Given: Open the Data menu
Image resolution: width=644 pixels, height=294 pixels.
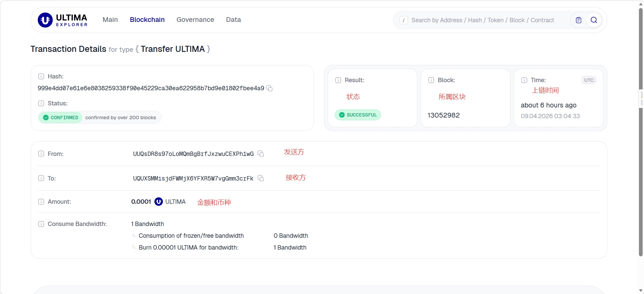Looking at the screenshot, I should click(x=233, y=20).
